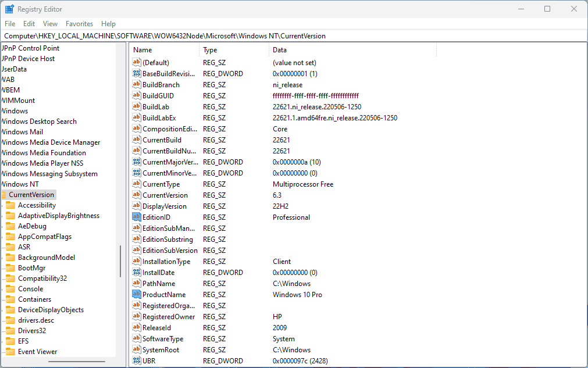Click the 'Windows 10 Pro' data cell

[x=297, y=295]
